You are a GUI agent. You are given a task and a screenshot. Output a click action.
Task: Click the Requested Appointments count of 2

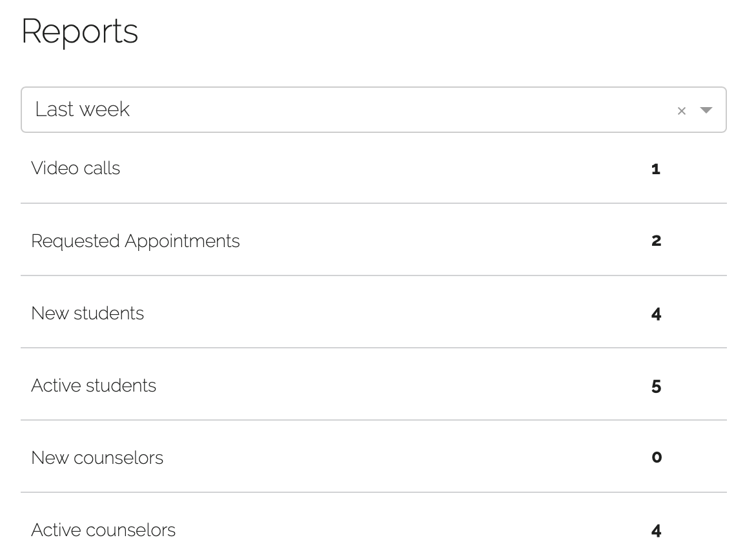click(656, 241)
